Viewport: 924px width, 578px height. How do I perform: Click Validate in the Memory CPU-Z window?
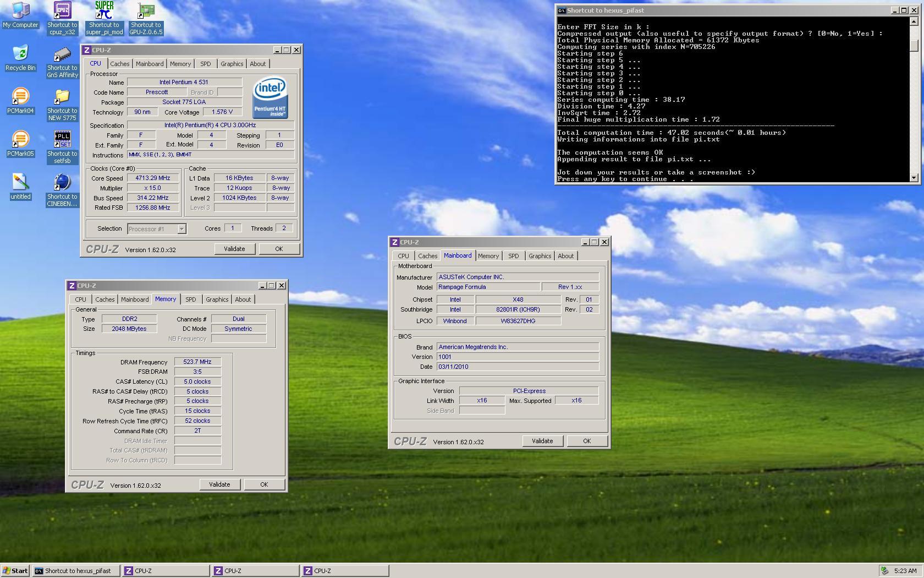[x=219, y=484]
